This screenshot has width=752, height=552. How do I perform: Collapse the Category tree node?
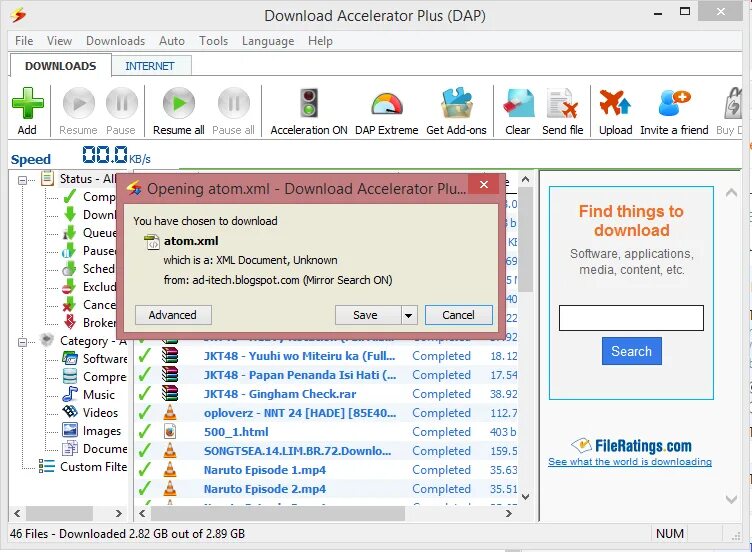(22, 342)
